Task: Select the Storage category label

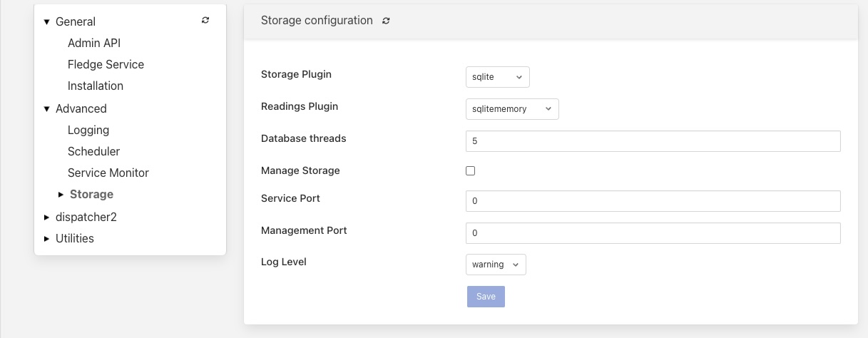Action: tap(91, 194)
